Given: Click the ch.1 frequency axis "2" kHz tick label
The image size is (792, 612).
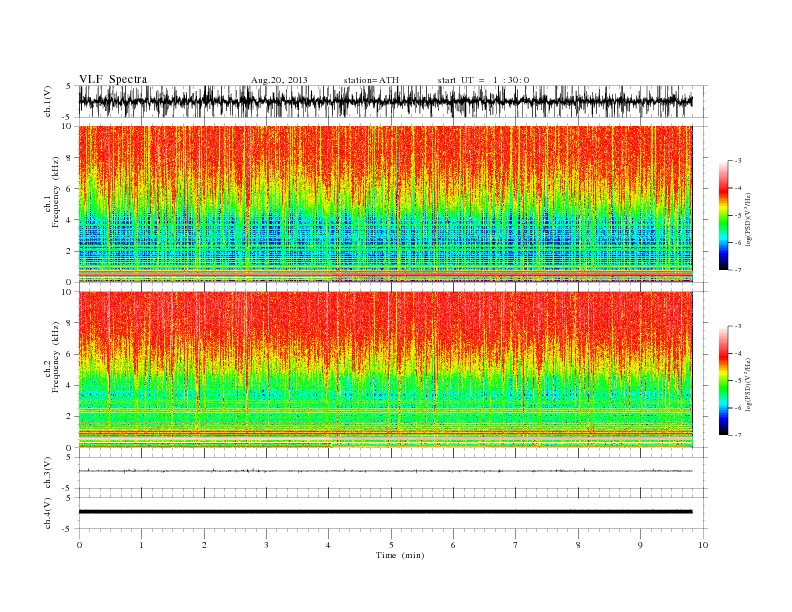Looking at the screenshot, I should pos(69,251).
